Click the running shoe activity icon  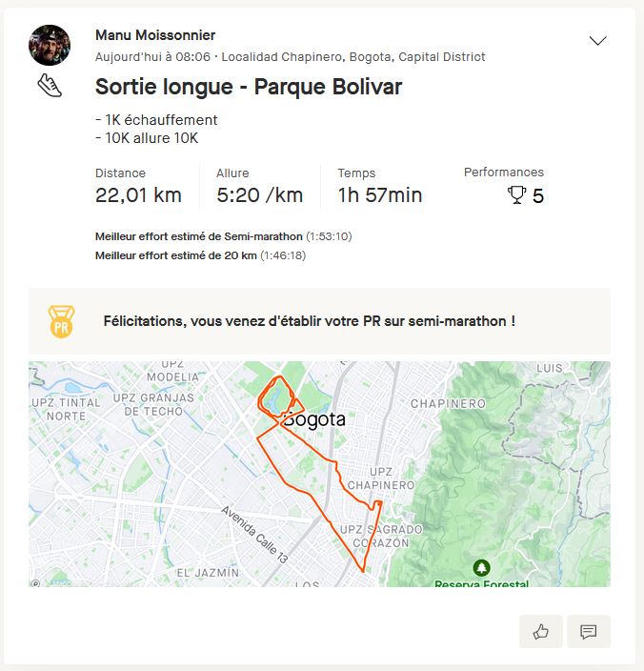pyautogui.click(x=50, y=86)
